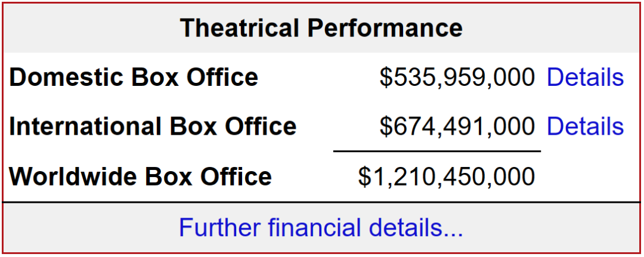Open the Further financial details link

coord(321,228)
